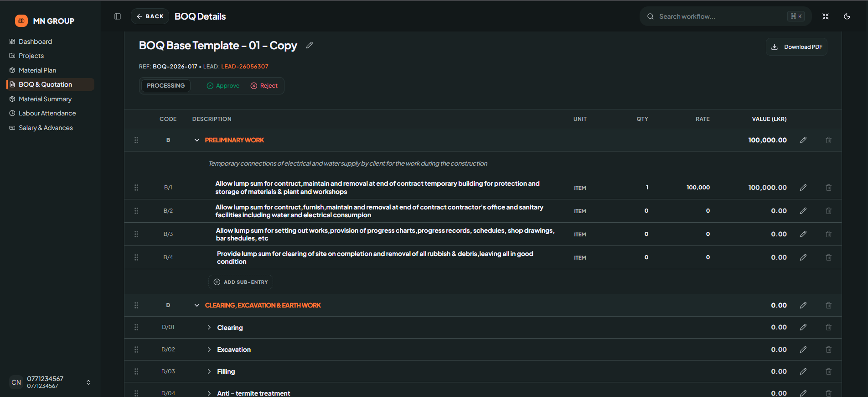Grab drag handle of section B

pyautogui.click(x=136, y=140)
